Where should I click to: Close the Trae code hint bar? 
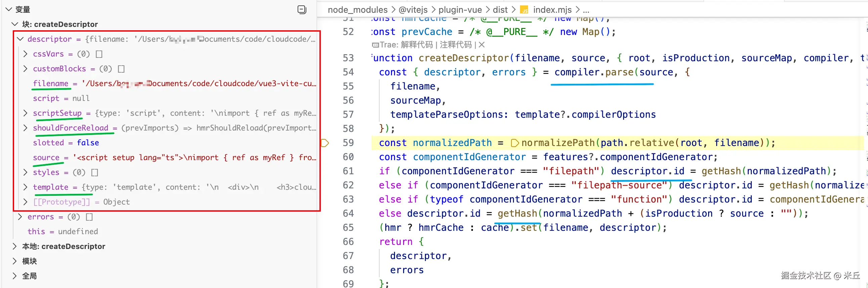point(482,44)
